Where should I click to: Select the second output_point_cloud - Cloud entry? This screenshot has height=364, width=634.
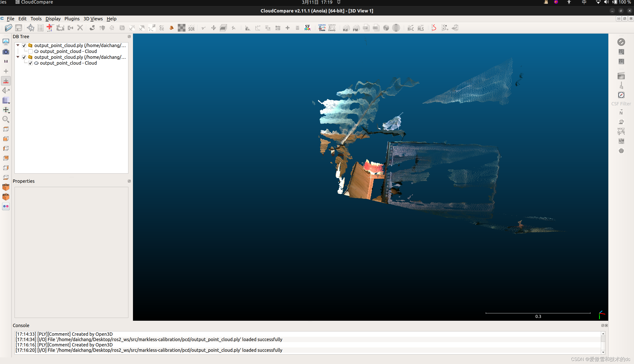point(68,63)
